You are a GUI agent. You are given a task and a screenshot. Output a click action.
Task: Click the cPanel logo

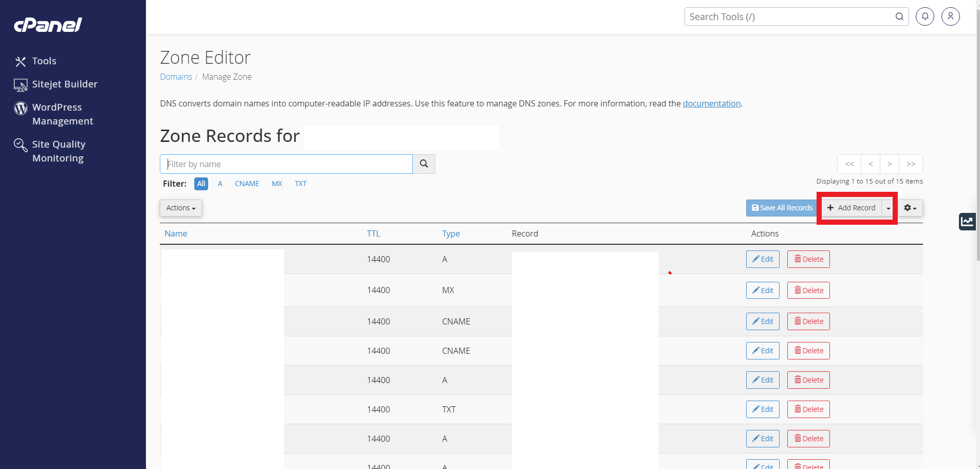[x=48, y=25]
